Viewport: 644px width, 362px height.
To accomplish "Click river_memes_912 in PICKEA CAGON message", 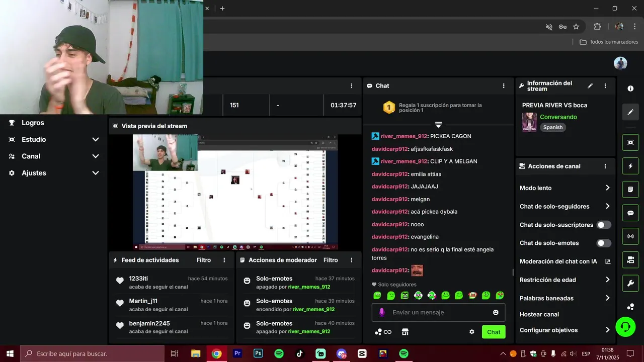I will (x=404, y=136).
